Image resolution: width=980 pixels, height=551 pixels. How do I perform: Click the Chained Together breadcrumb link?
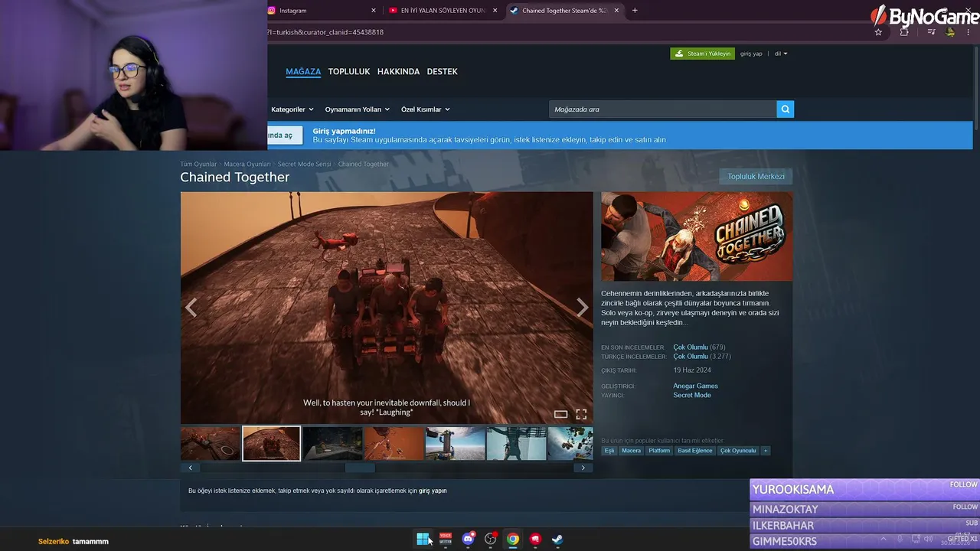pyautogui.click(x=364, y=165)
